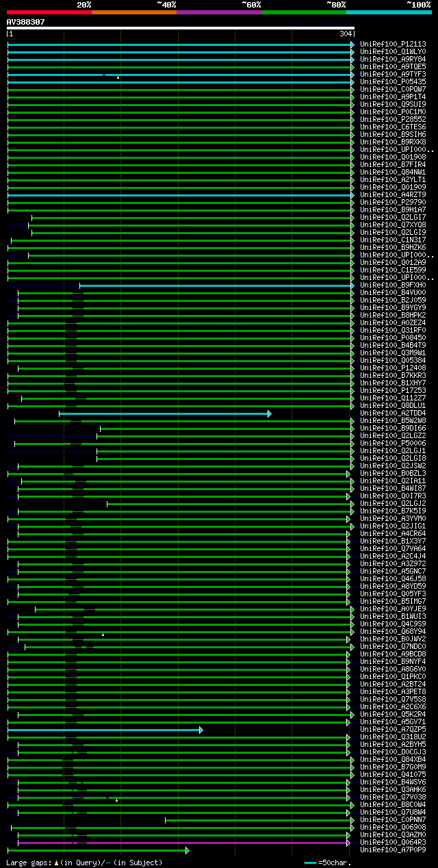The width and height of the screenshot is (438, 868).
Task: Click the query name AV388307
Action: coord(26,22)
